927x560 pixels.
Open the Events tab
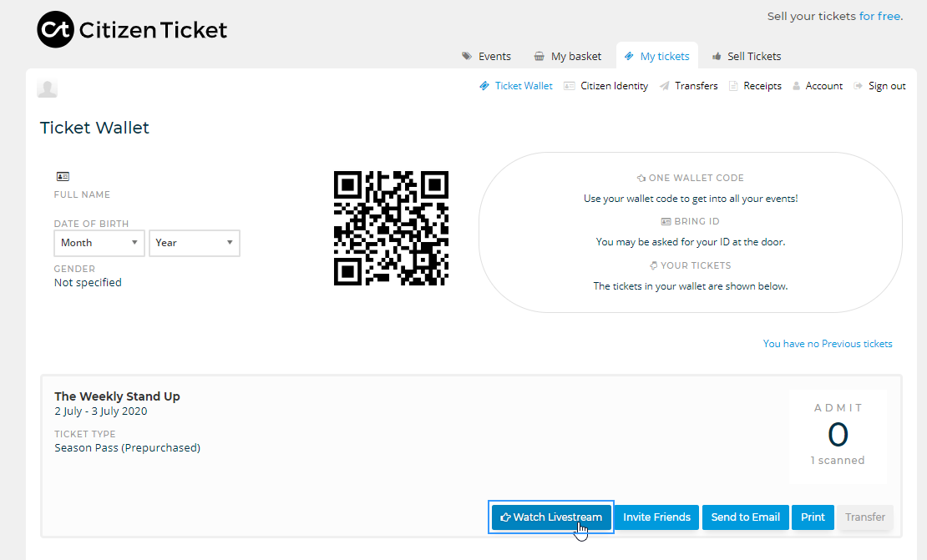click(487, 56)
